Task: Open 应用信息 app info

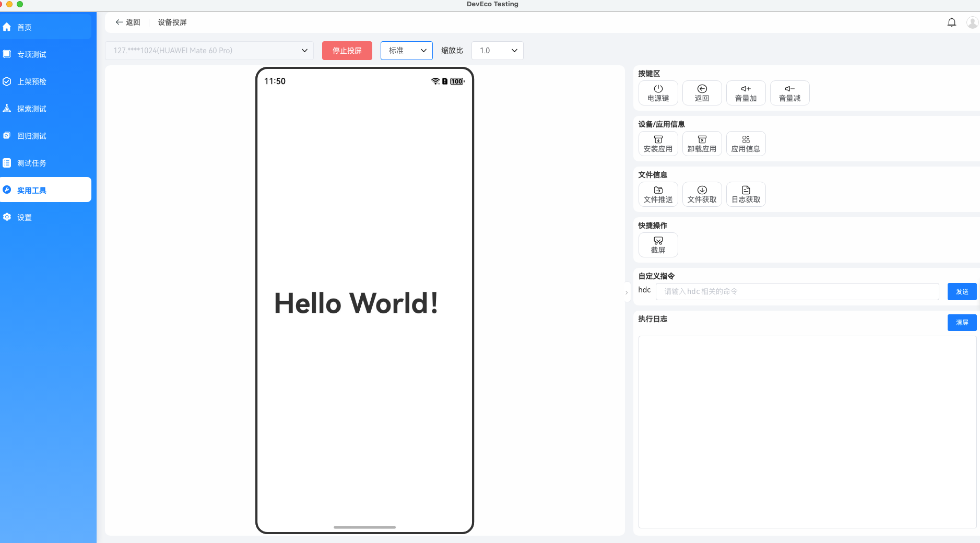Action: tap(746, 144)
